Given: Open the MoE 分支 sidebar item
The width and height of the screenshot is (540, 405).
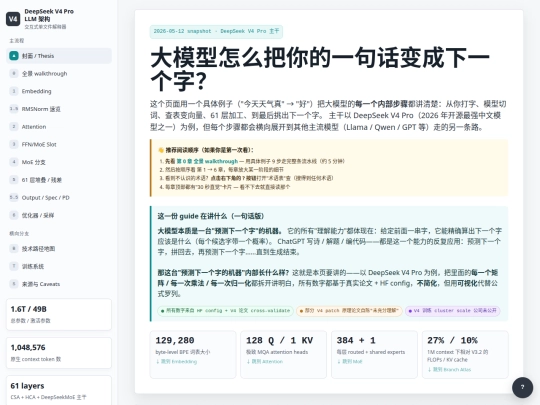Looking at the screenshot, I should click(59, 162).
